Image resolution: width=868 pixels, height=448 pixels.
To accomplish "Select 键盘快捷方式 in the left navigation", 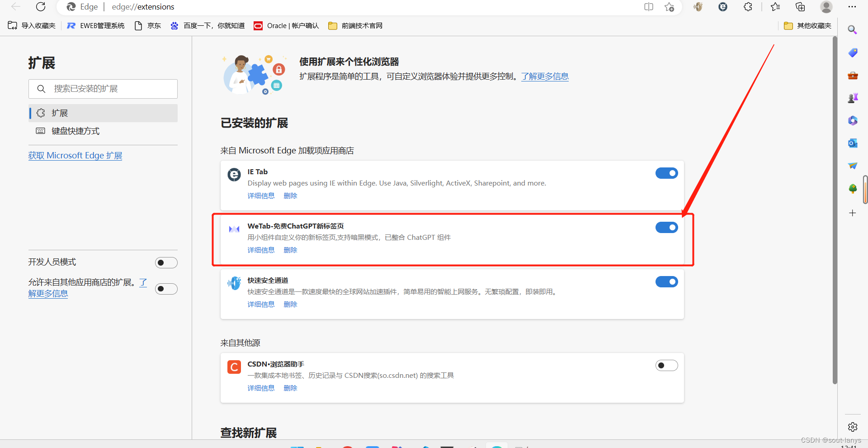I will pyautogui.click(x=103, y=131).
